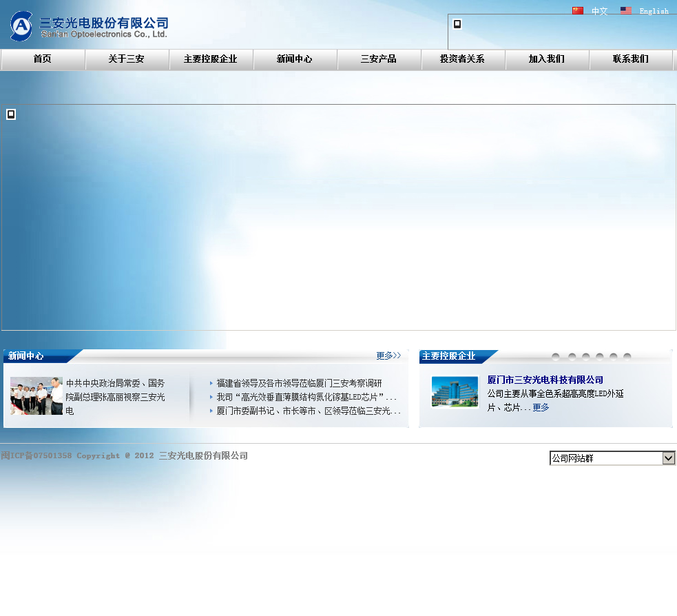Open the blue building company thumbnail
Viewport: 677px width, 616px height.
pos(455,391)
